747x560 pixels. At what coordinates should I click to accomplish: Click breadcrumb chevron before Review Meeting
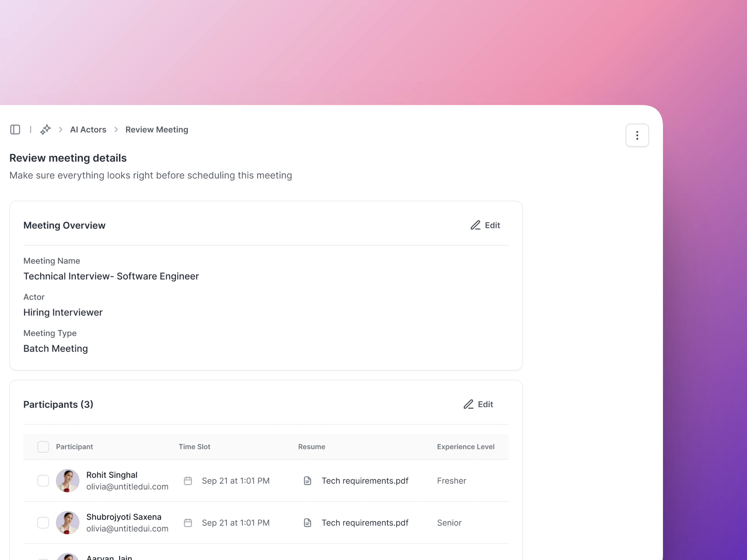(x=116, y=129)
